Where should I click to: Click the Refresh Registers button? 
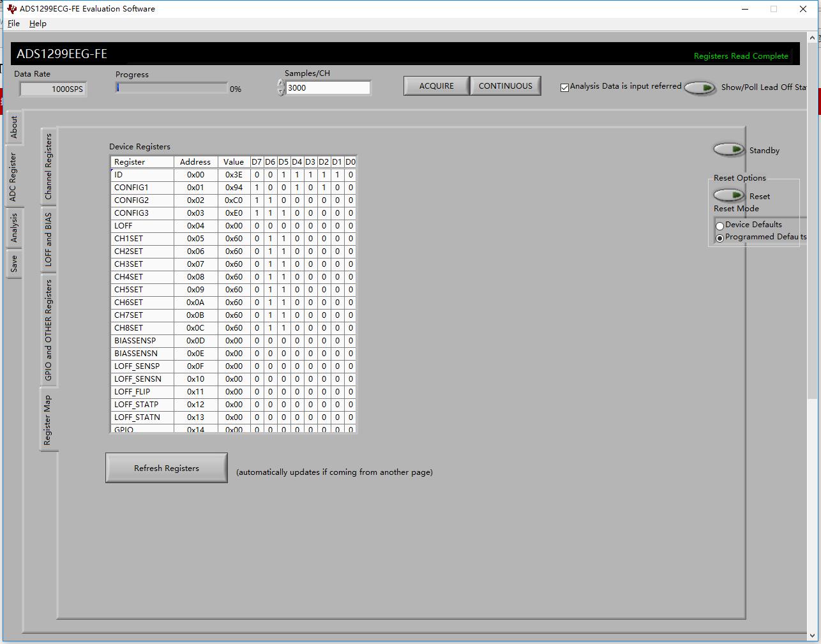tap(167, 468)
